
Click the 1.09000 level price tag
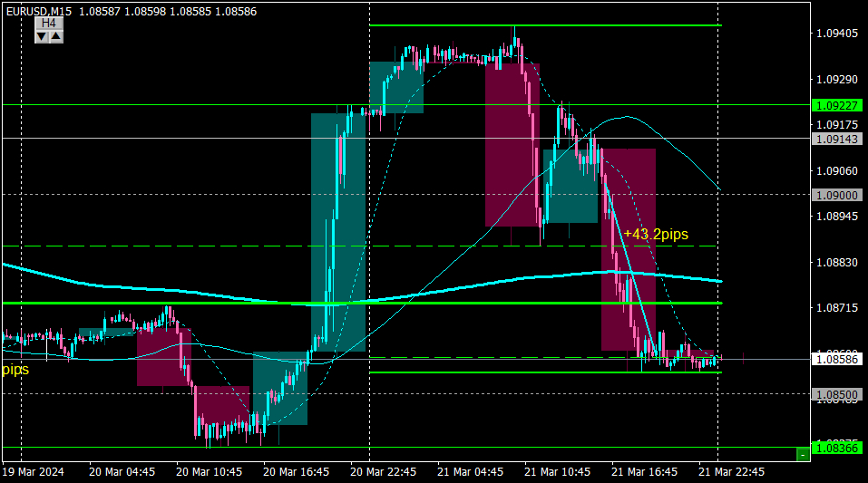[x=837, y=196]
